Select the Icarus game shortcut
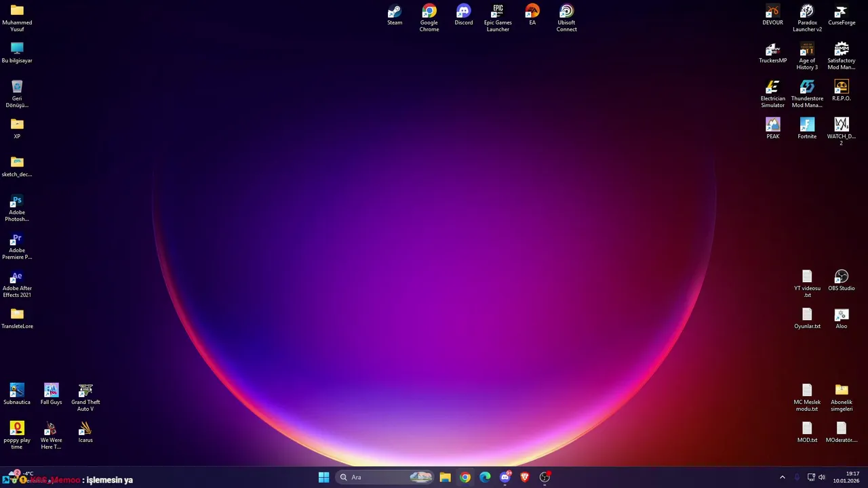Viewport: 868px width, 488px height. coord(85,432)
